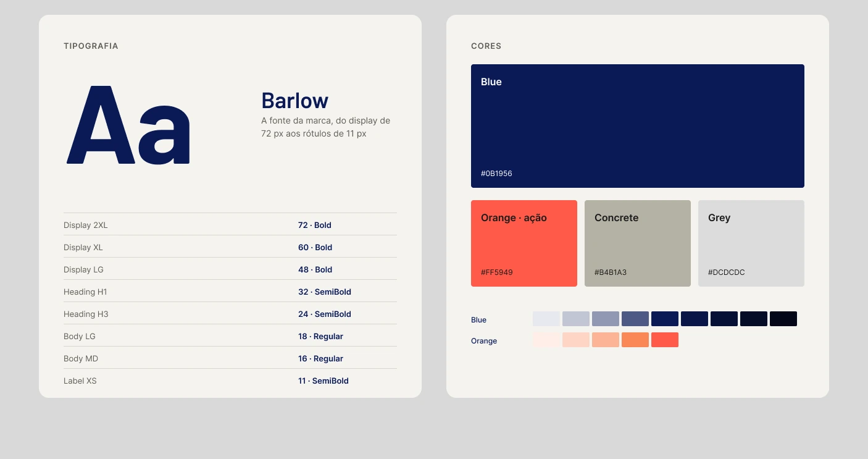
Task: Click the 'A fonte da marca' description text
Action: click(325, 127)
